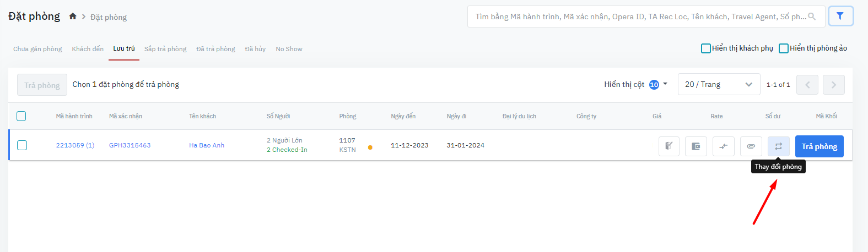Open the 20 / Trang page size dropdown
Viewport: 868px width, 252px height.
point(719,84)
